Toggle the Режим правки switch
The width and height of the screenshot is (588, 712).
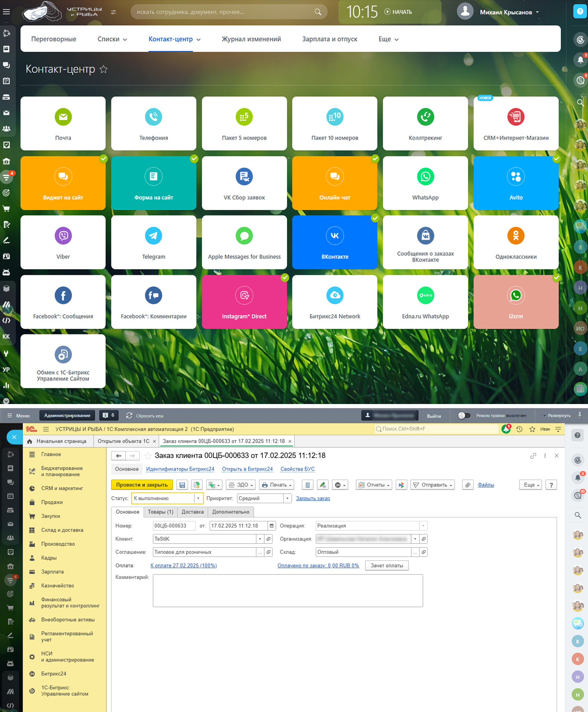pyautogui.click(x=464, y=416)
